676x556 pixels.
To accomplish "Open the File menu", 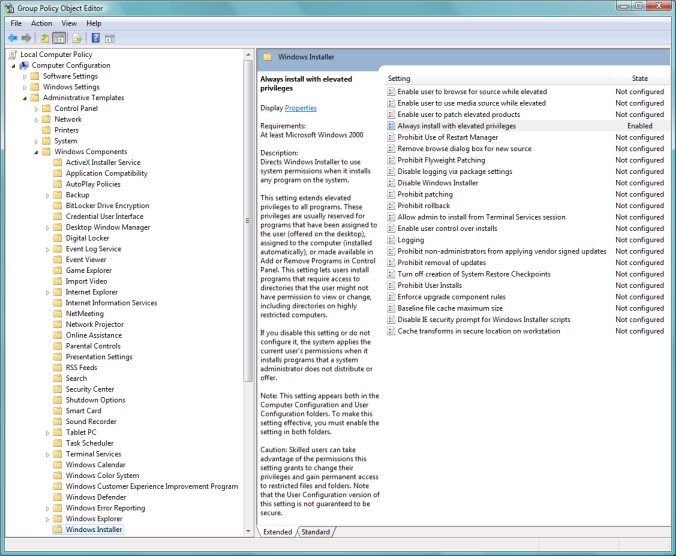I will (16, 23).
